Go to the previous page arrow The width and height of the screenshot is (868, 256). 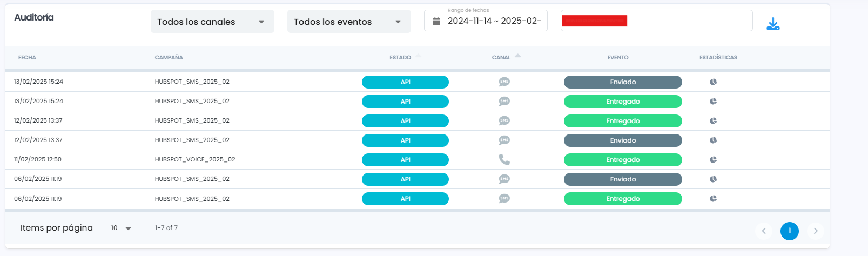click(x=763, y=231)
